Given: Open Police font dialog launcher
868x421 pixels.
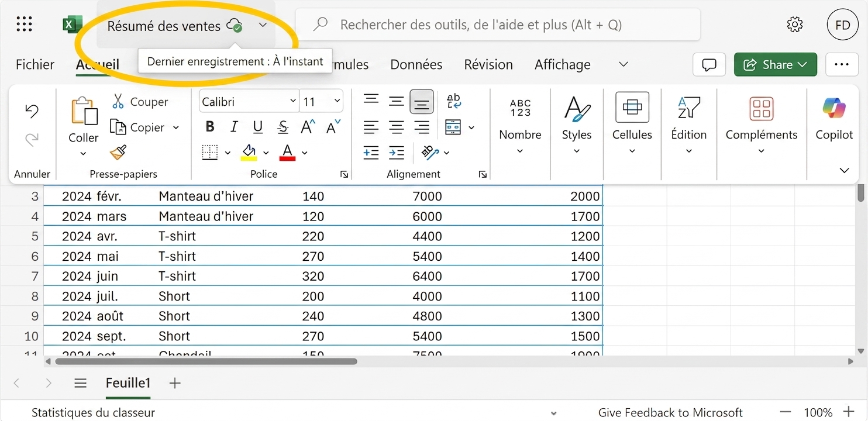Looking at the screenshot, I should tap(345, 174).
